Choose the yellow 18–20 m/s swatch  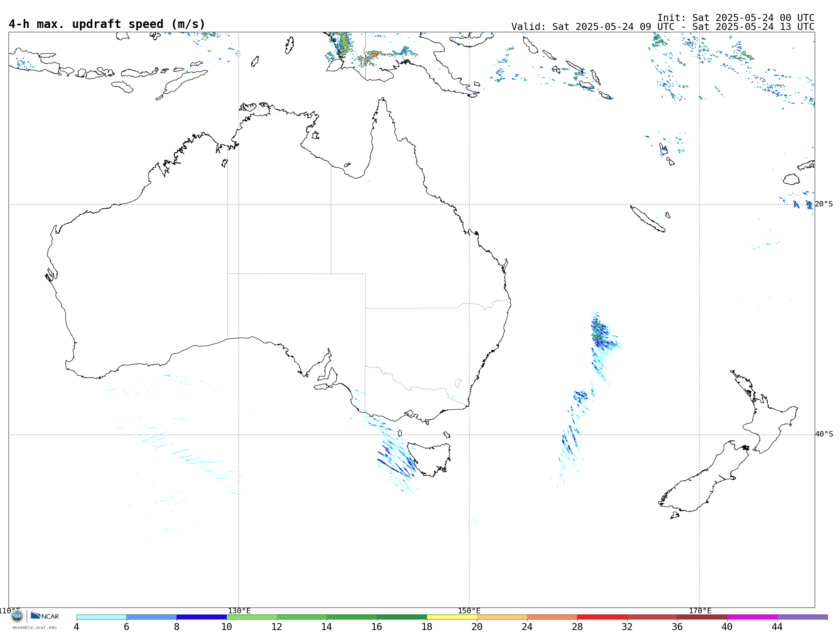point(452,617)
